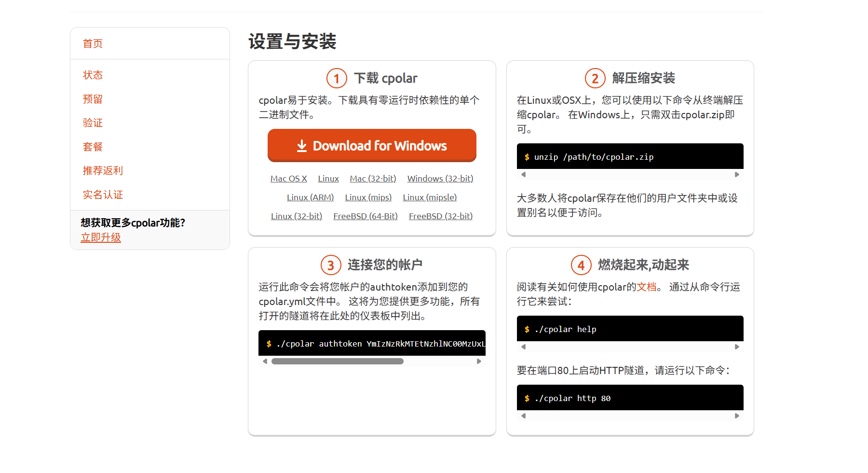Go to 推荐返利 in the sidebar
The image size is (868, 473).
click(103, 170)
